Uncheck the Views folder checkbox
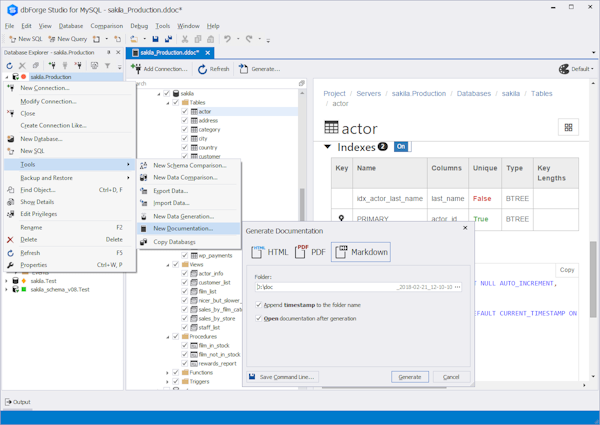The height and width of the screenshot is (425, 600). (x=176, y=264)
